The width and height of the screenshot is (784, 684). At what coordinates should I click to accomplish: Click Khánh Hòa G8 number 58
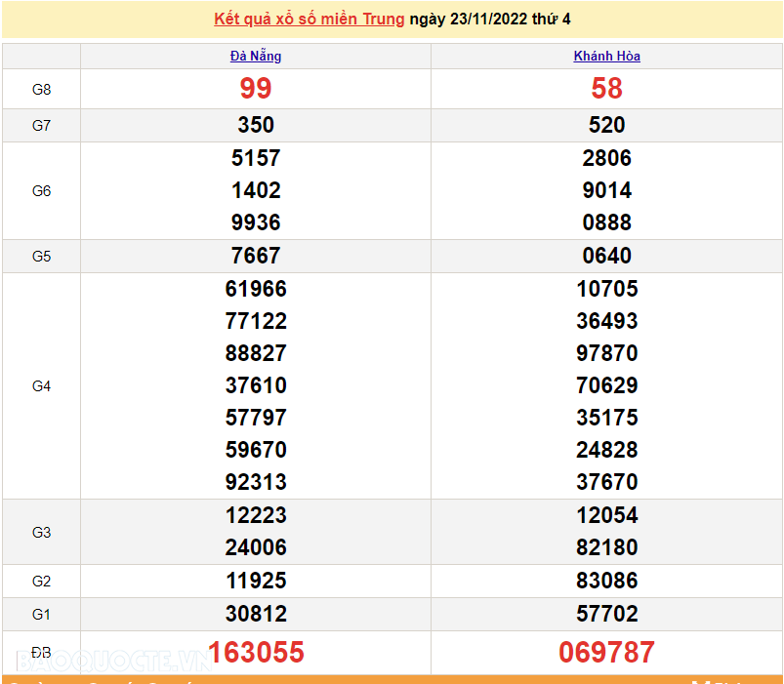point(607,89)
